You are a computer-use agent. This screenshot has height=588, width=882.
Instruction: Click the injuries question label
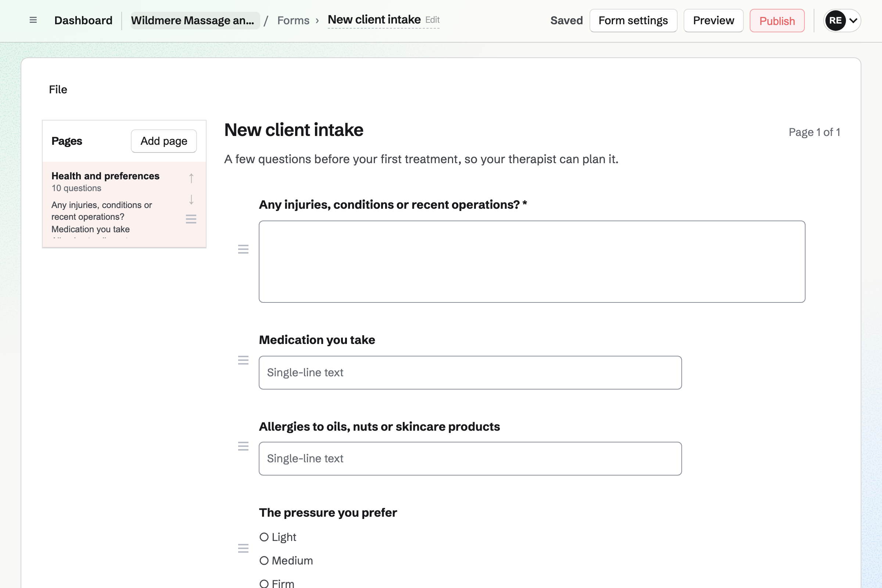coord(393,205)
